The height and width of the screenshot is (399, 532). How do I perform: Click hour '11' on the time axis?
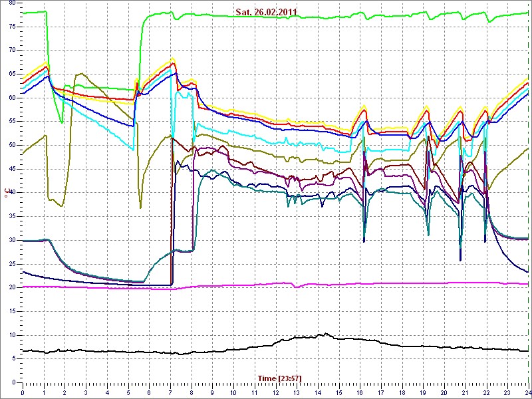[x=254, y=392]
